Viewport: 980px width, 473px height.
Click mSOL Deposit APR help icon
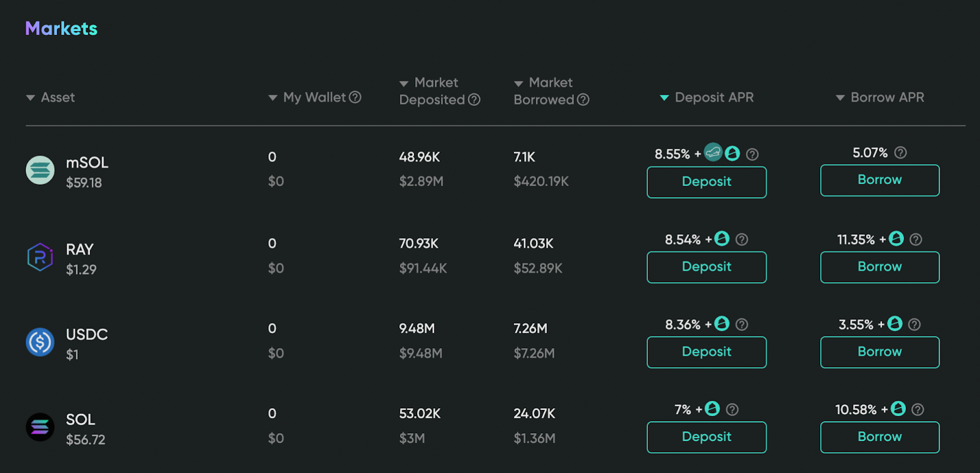[x=753, y=154]
